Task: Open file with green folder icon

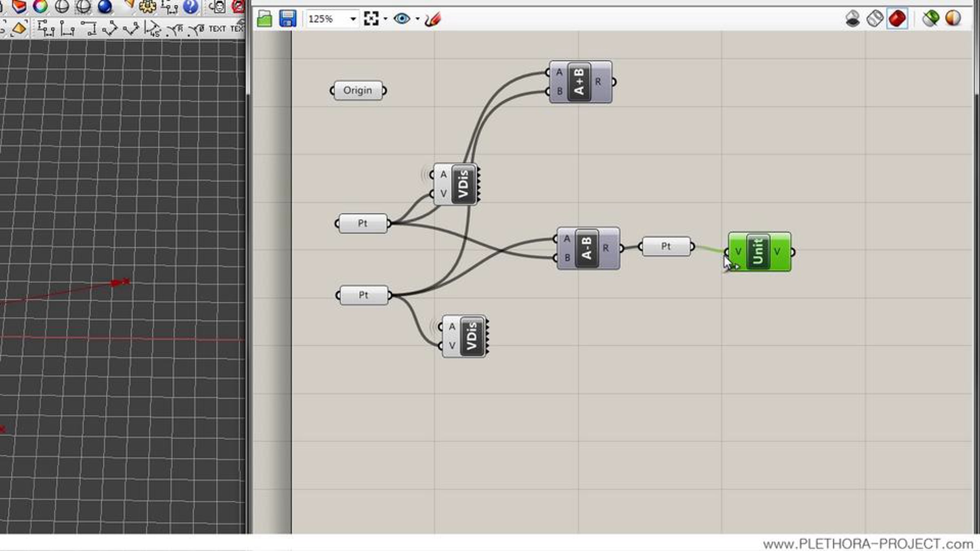Action: [265, 19]
